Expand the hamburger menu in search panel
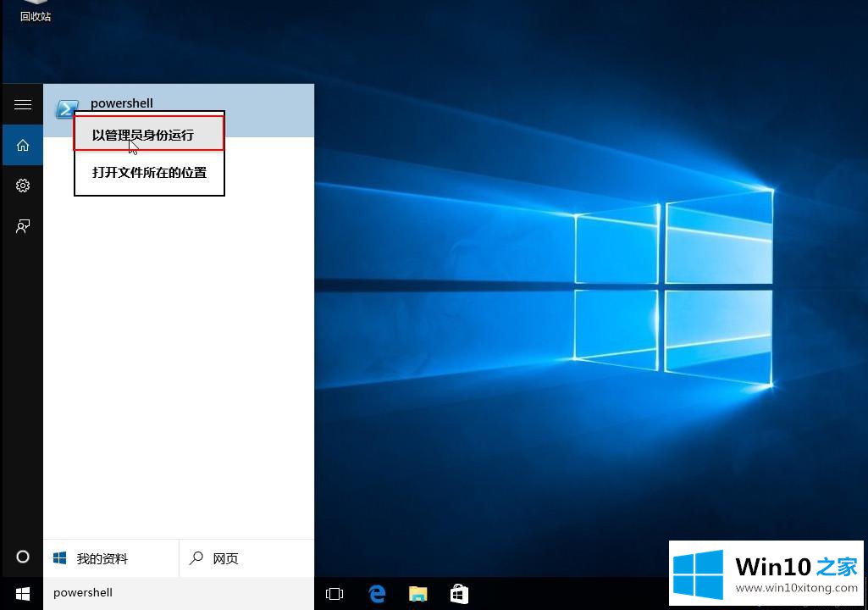Screen dimensions: 868x610 [x=23, y=104]
